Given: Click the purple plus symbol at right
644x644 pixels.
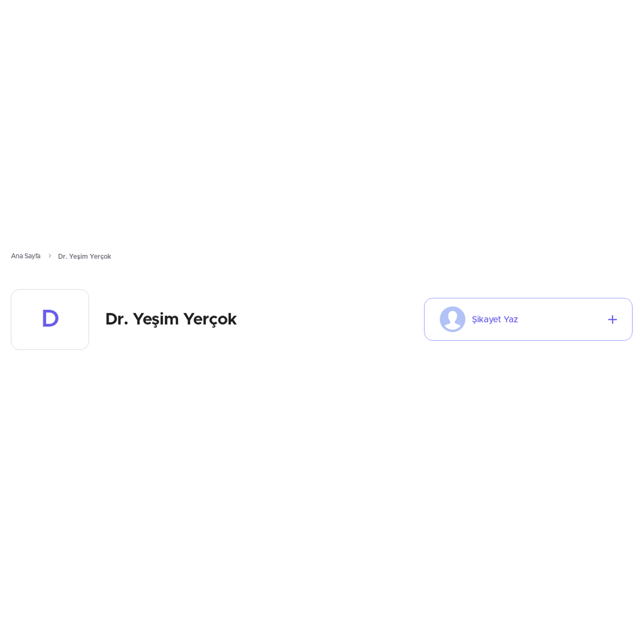Looking at the screenshot, I should (x=612, y=319).
